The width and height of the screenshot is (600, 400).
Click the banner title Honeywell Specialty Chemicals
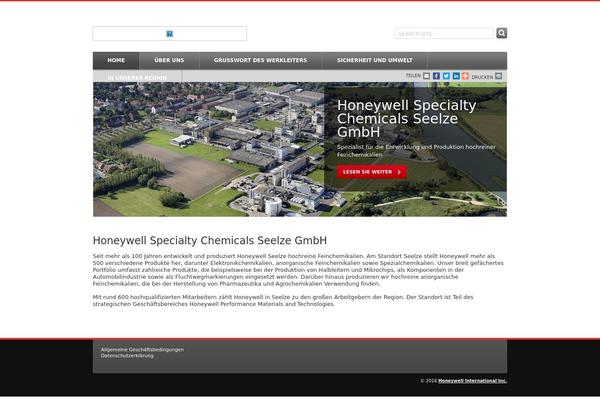(x=406, y=118)
